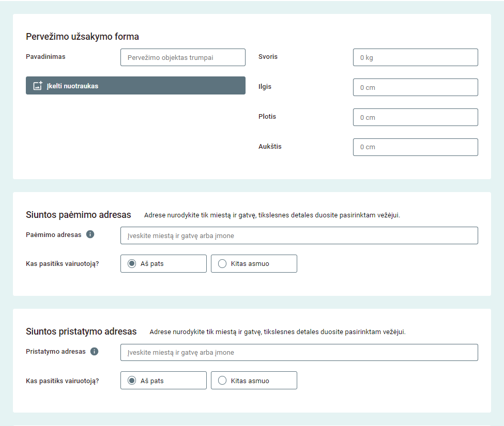The image size is (504, 426).
Task: Click the 'Aš pats' option label in delivery section
Action: click(x=152, y=381)
